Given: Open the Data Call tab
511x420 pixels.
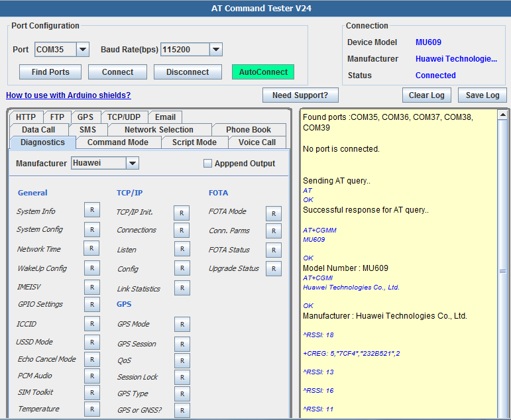Looking at the screenshot, I should click(x=38, y=130).
